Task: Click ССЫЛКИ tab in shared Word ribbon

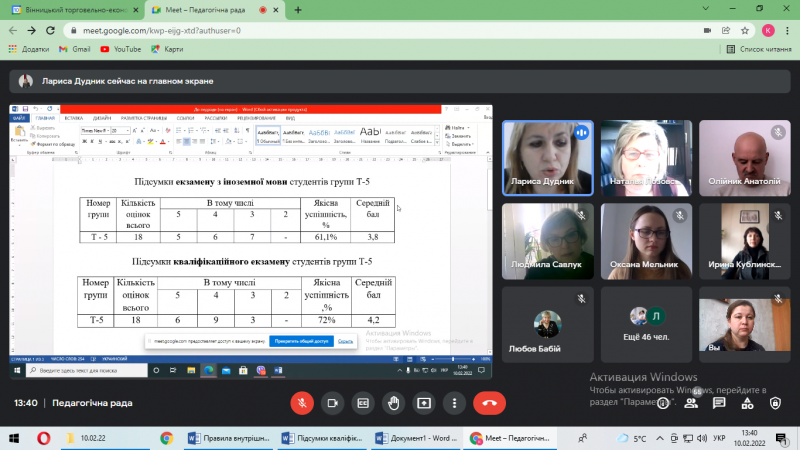Action: [185, 118]
